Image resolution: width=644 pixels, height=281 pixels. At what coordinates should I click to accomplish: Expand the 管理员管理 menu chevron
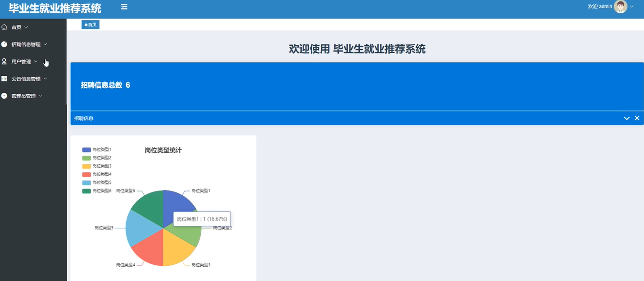pos(40,96)
